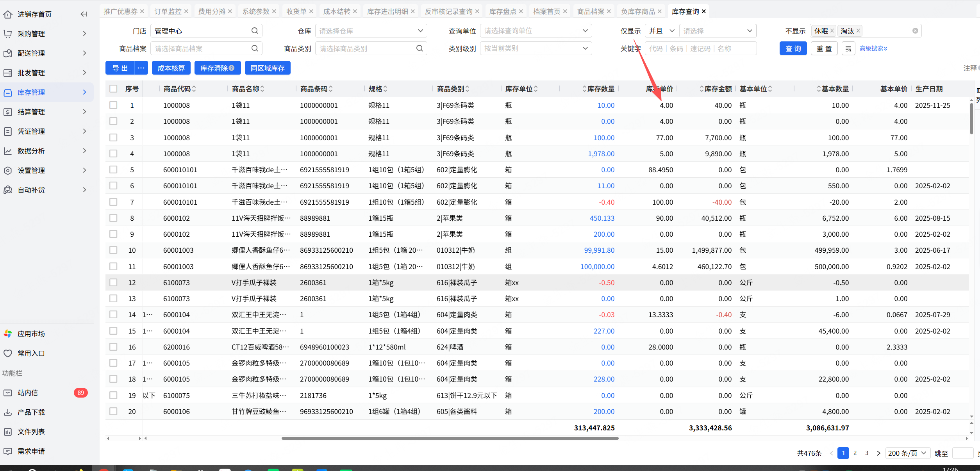980x471 pixels.
Task: Click the horizontal scrollbar under the table
Action: [450, 438]
